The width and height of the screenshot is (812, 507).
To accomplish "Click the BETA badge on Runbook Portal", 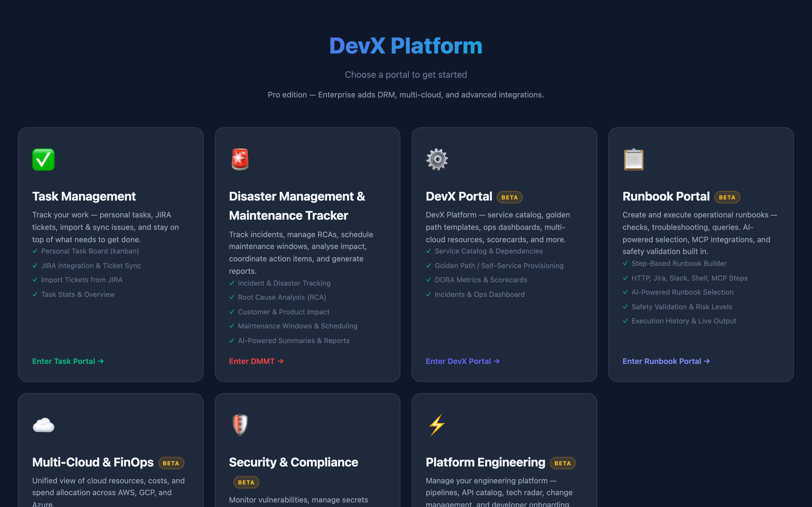I will [727, 197].
